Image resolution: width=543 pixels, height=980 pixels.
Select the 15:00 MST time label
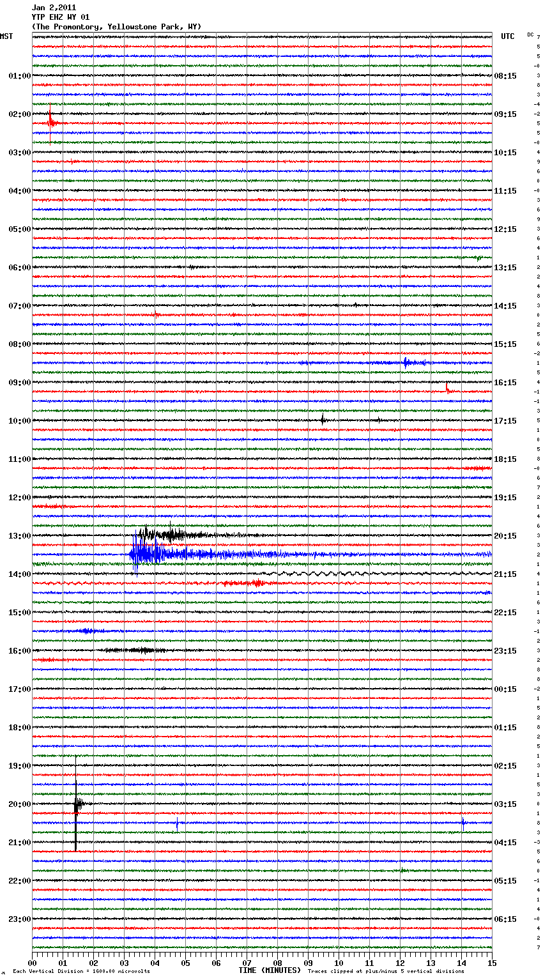[x=20, y=613]
